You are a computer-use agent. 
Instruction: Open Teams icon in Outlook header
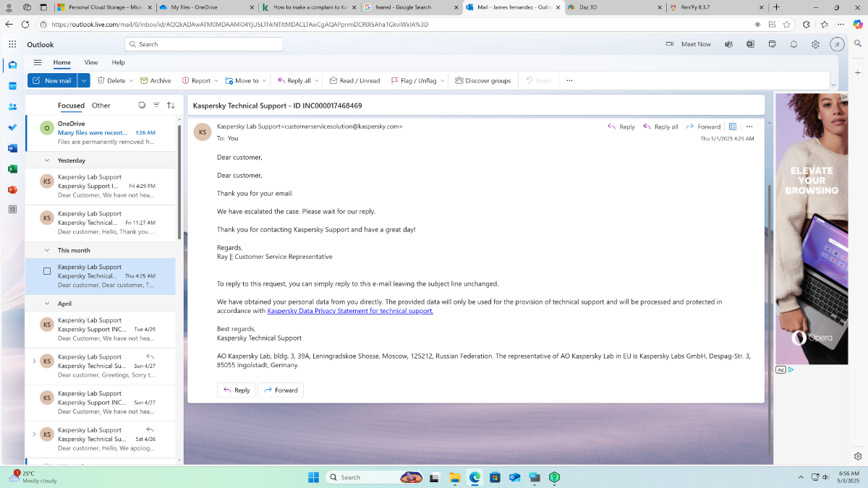729,44
